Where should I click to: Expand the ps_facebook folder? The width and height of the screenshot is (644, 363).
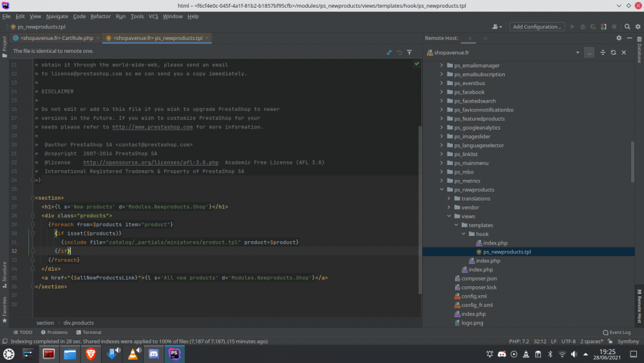coord(441,92)
